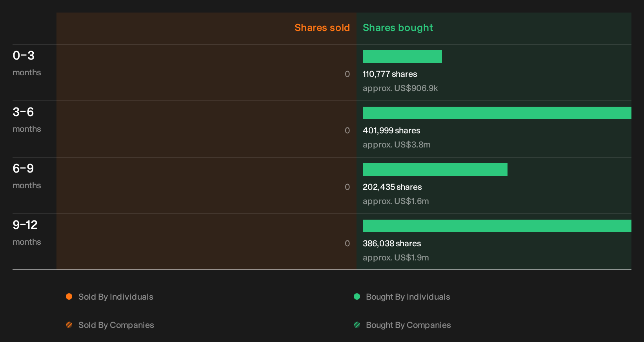Image resolution: width=644 pixels, height=342 pixels.
Task: Select the 0-3 months green bar
Action: pos(402,56)
